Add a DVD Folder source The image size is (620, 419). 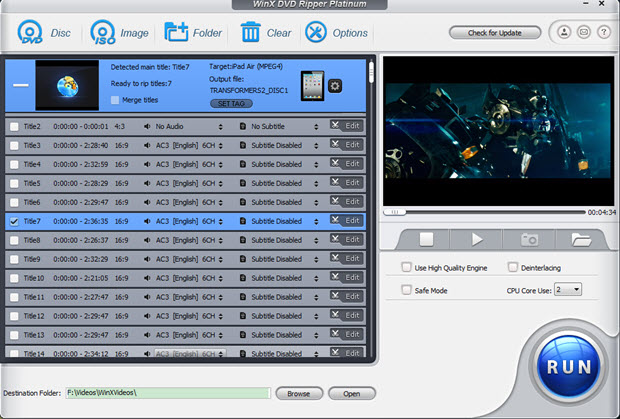pyautogui.click(x=176, y=32)
